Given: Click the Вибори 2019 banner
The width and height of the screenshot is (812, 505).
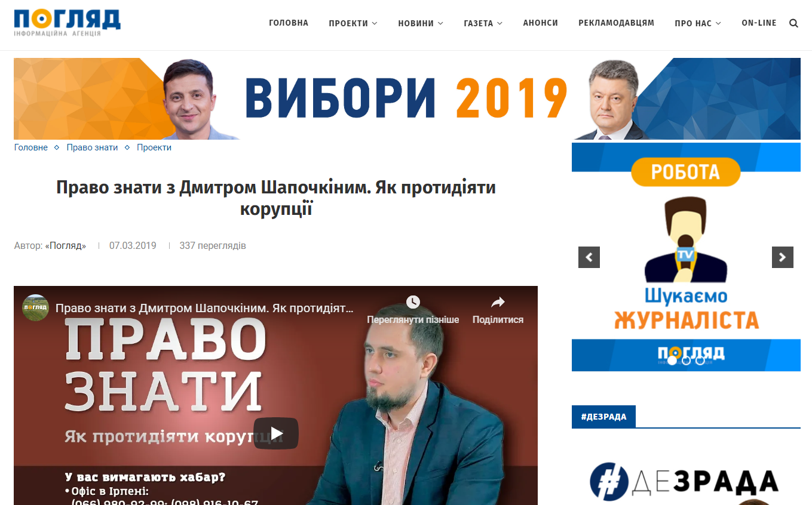Looking at the screenshot, I should point(407,98).
